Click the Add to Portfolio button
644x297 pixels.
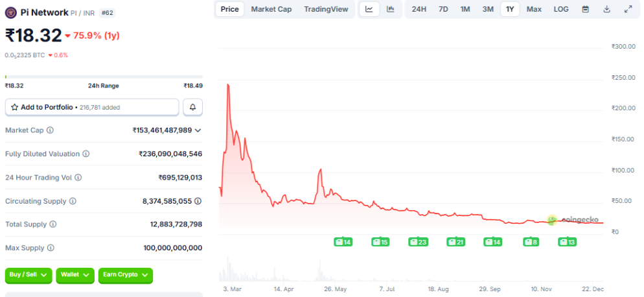(92, 108)
